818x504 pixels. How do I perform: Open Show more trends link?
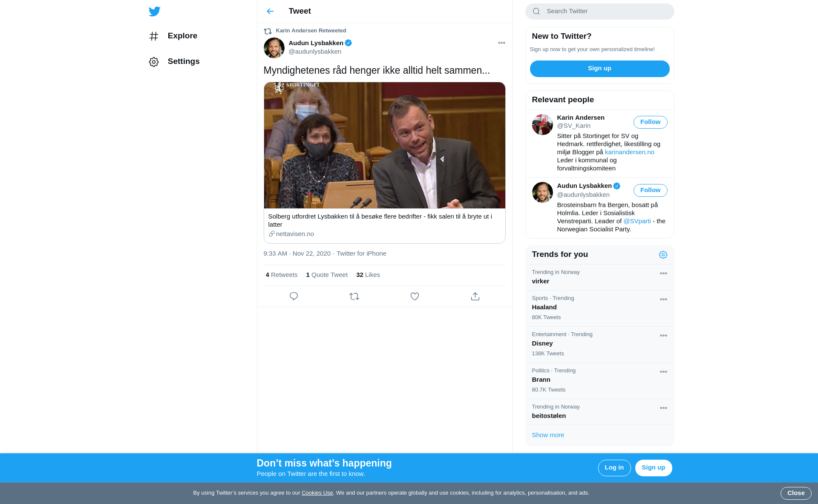[548, 435]
